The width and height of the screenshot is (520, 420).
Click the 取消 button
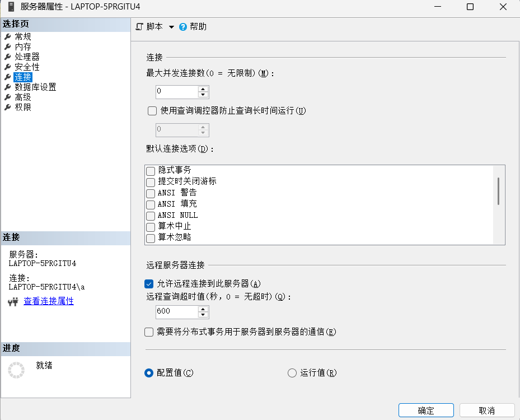click(487, 410)
